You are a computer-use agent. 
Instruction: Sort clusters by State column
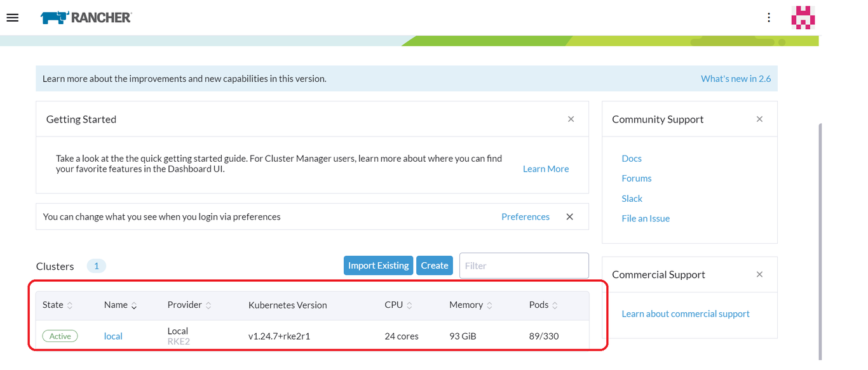tap(58, 305)
